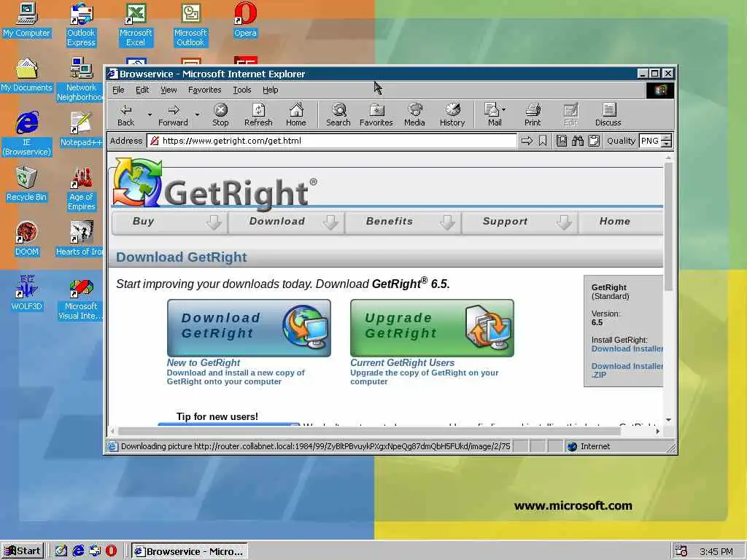The image size is (747, 560).
Task: Open the View menu
Action: pyautogui.click(x=169, y=90)
